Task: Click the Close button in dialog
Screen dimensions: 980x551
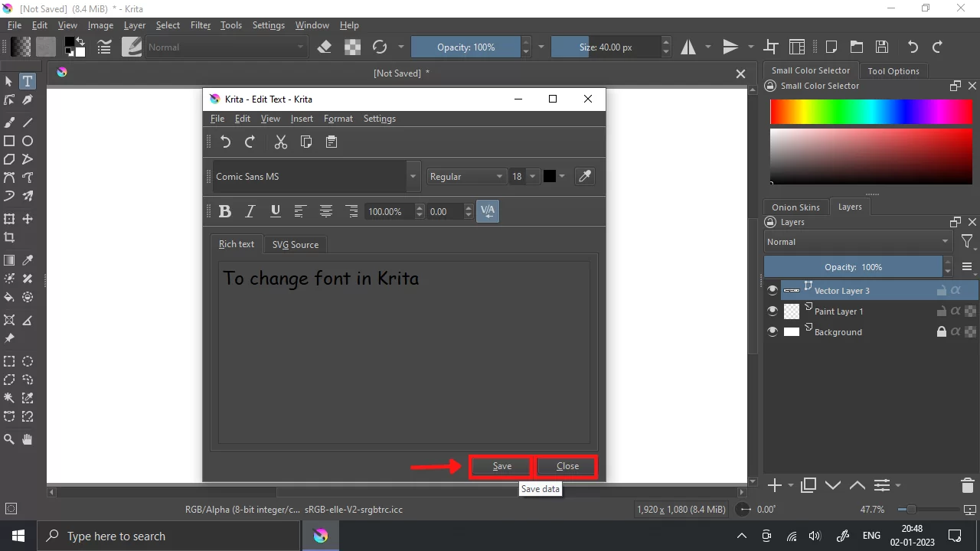Action: pyautogui.click(x=567, y=466)
